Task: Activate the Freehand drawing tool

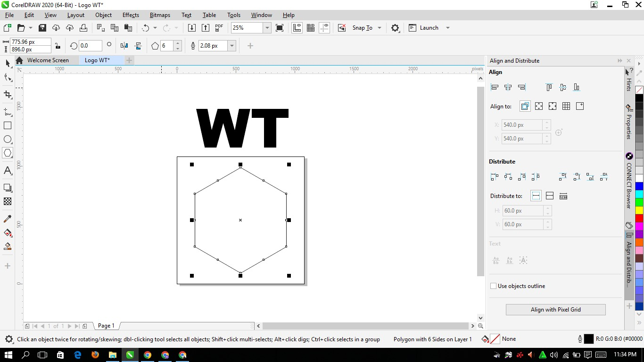Action: [x=8, y=112]
